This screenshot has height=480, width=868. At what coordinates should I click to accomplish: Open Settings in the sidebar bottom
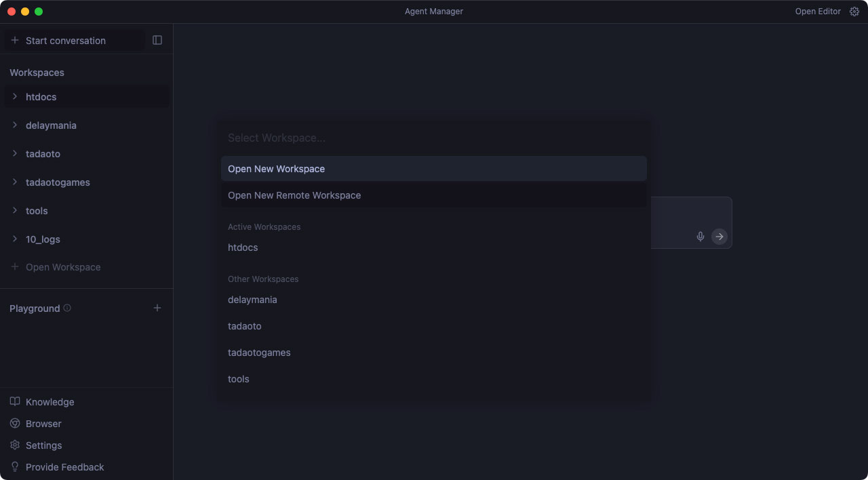43,445
